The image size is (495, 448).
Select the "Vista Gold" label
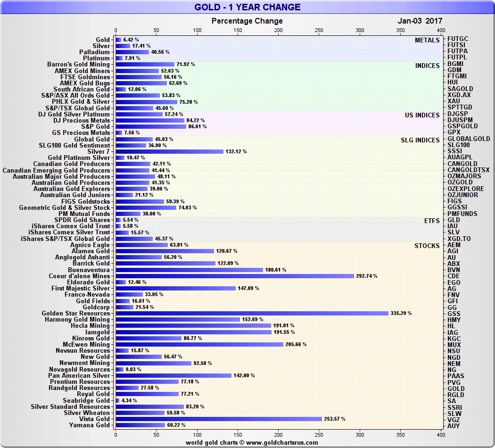pyautogui.click(x=94, y=419)
